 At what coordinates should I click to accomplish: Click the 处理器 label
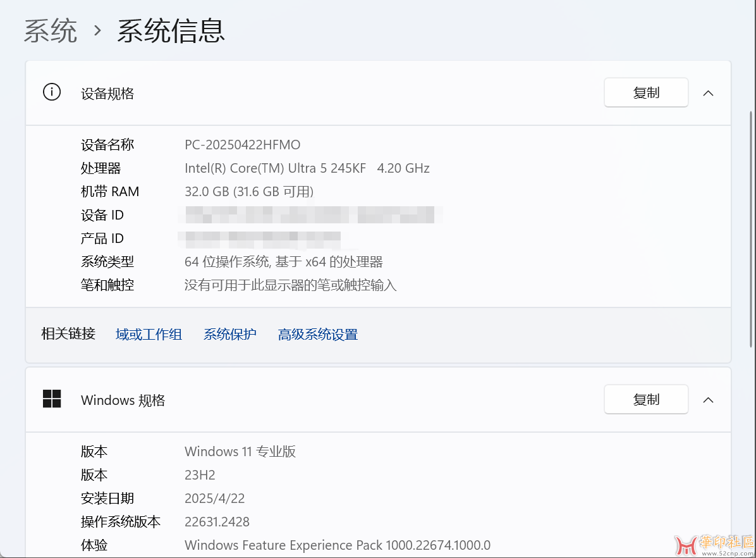pos(101,168)
